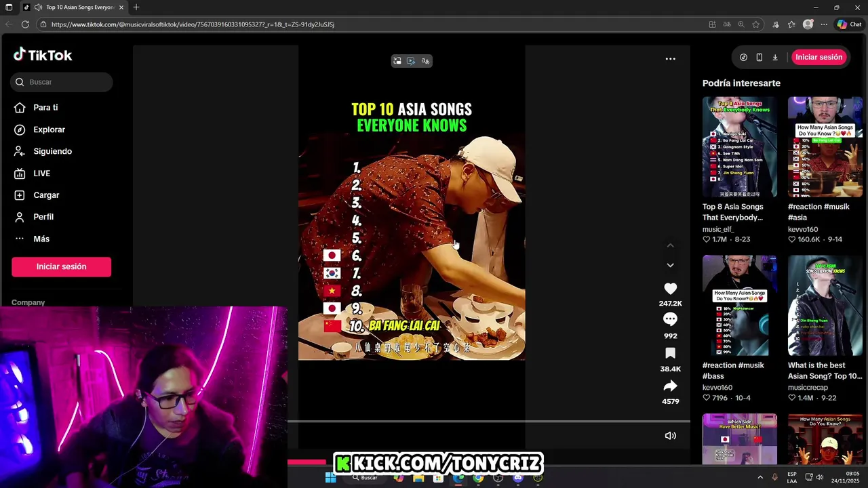The width and height of the screenshot is (868, 488).
Task: Click the 38.4K saves count
Action: (x=670, y=369)
